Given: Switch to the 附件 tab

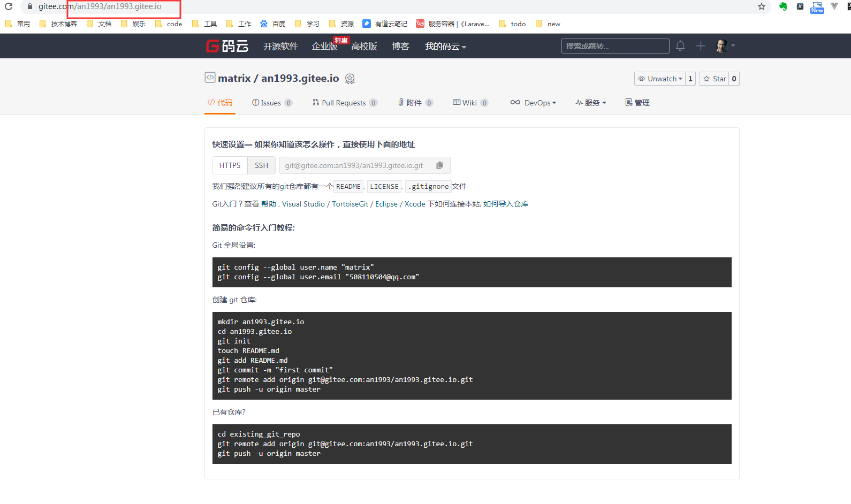Looking at the screenshot, I should (416, 103).
